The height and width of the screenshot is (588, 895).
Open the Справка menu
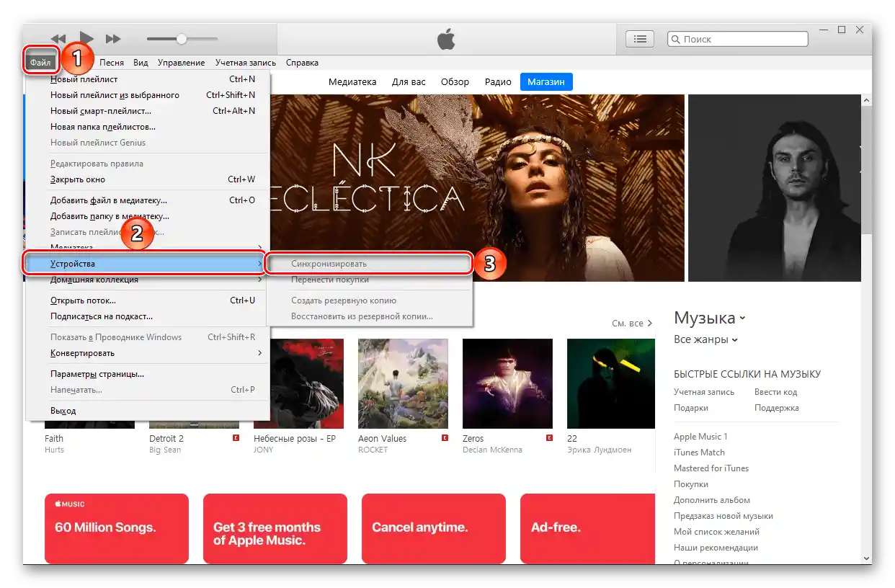tap(302, 63)
